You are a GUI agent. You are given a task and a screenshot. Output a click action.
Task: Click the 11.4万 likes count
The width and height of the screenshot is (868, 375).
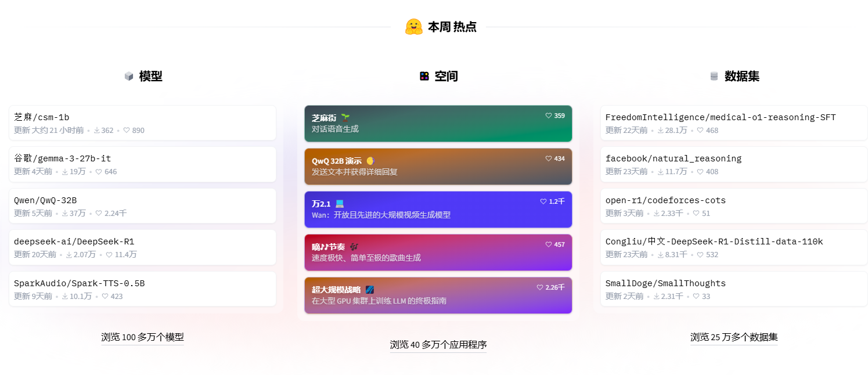tap(126, 255)
